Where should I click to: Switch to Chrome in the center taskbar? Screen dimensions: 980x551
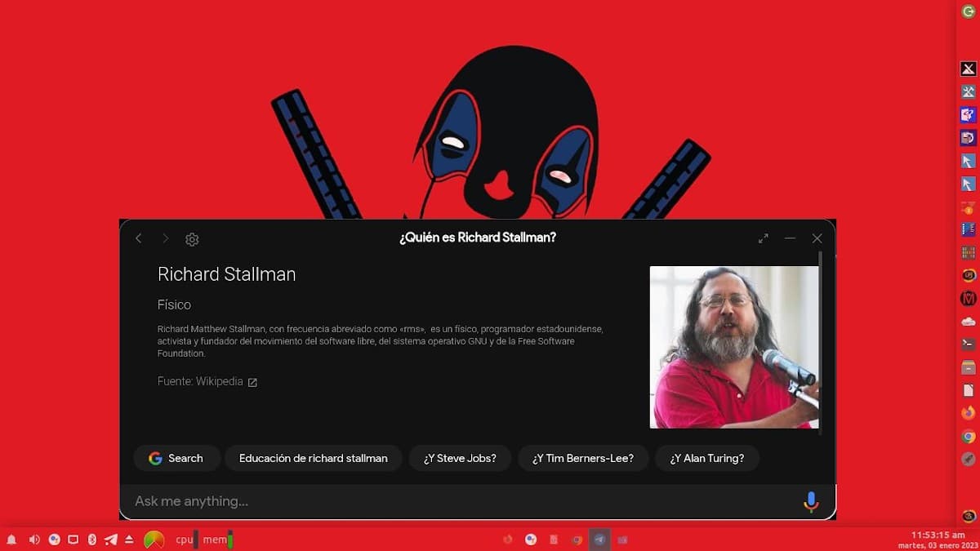[577, 540]
